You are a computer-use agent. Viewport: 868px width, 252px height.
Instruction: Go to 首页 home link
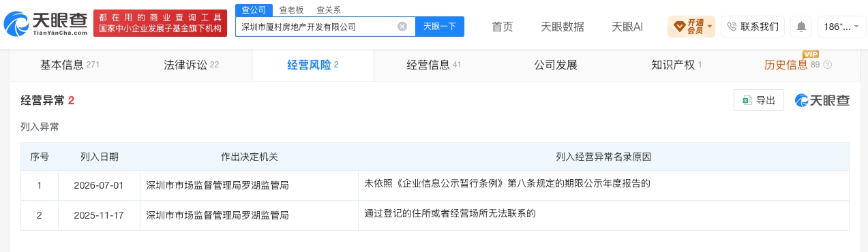point(503,27)
